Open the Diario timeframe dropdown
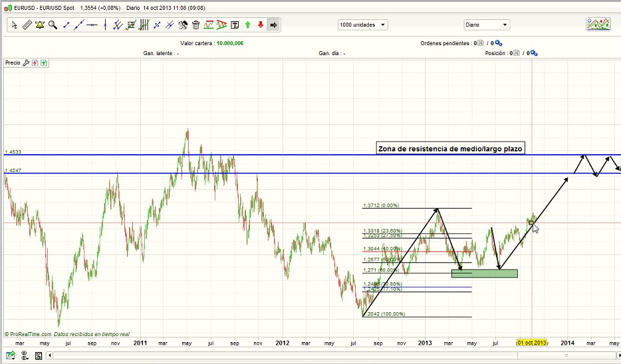 487,25
